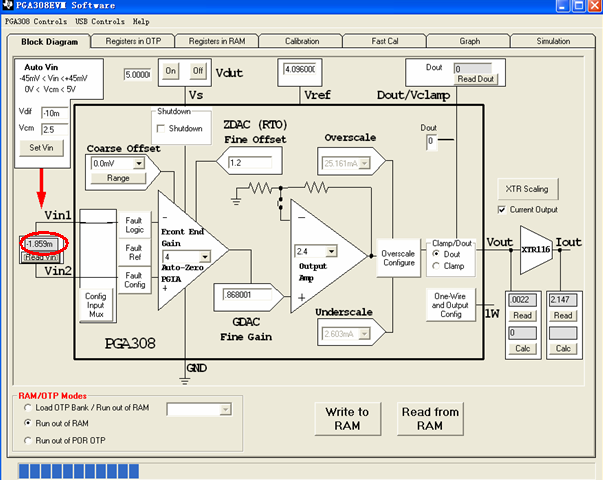Click the Vout reading field .0022
The height and width of the screenshot is (480, 603).
coord(522,300)
